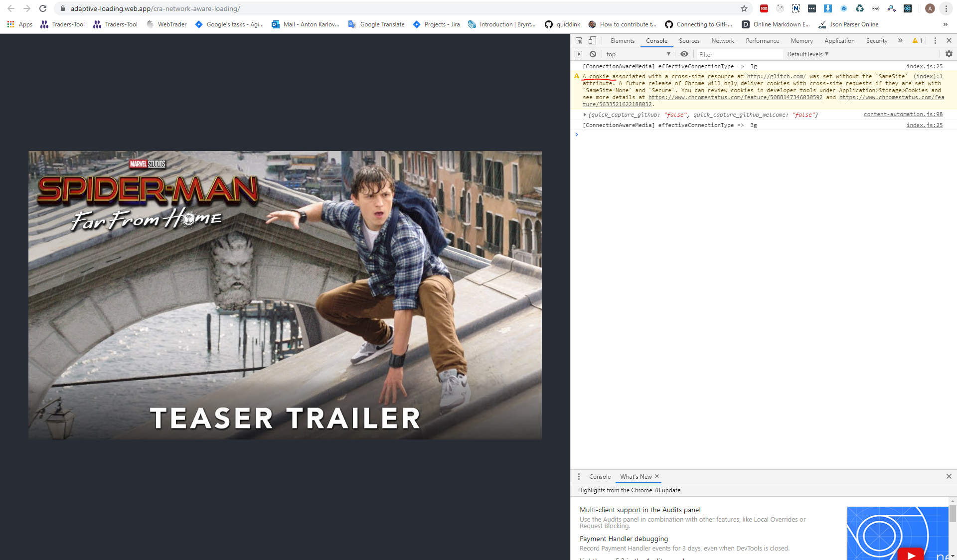The image size is (957, 560).
Task: Clear the console with the ban icon
Action: 593,54
